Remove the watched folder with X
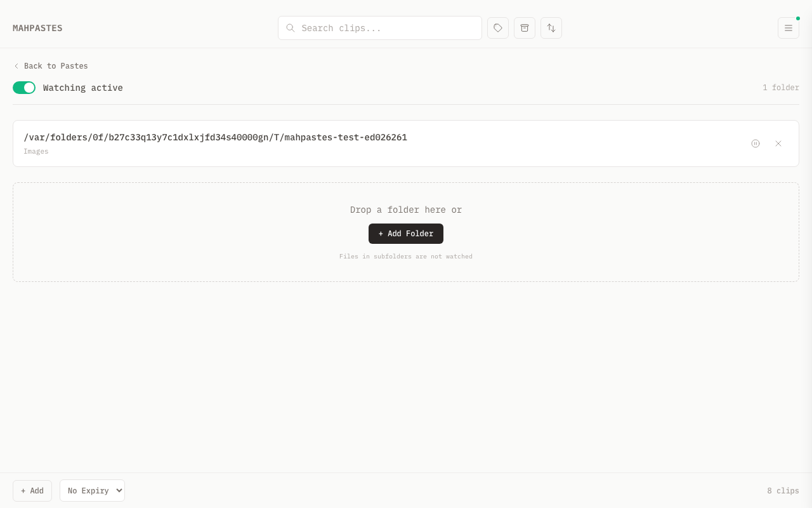This screenshot has height=508, width=812. pos(778,144)
